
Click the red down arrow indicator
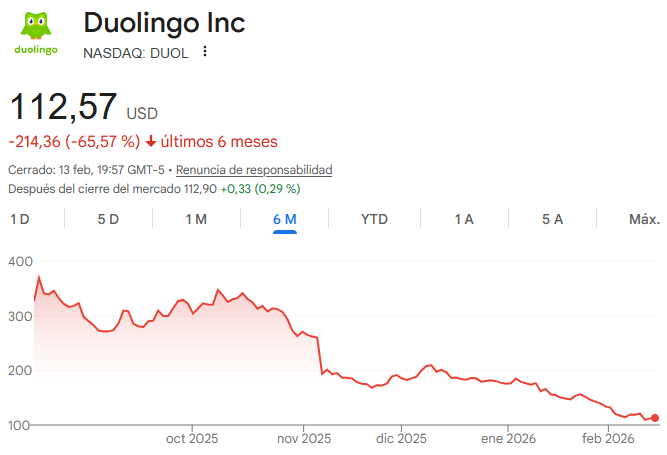[151, 142]
